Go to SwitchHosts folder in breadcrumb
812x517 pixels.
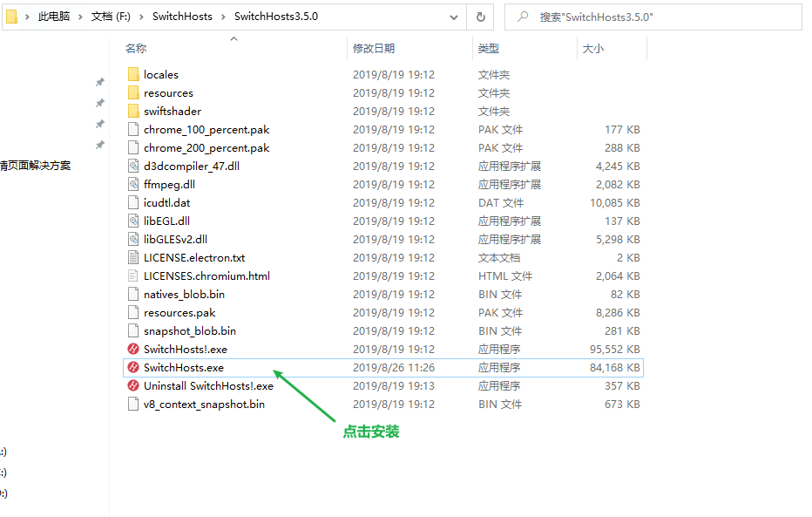click(x=182, y=17)
